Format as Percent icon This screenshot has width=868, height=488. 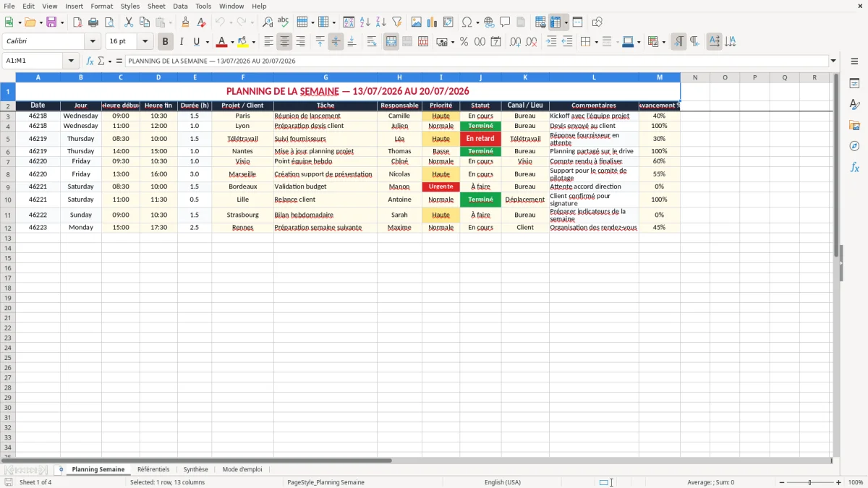464,42
